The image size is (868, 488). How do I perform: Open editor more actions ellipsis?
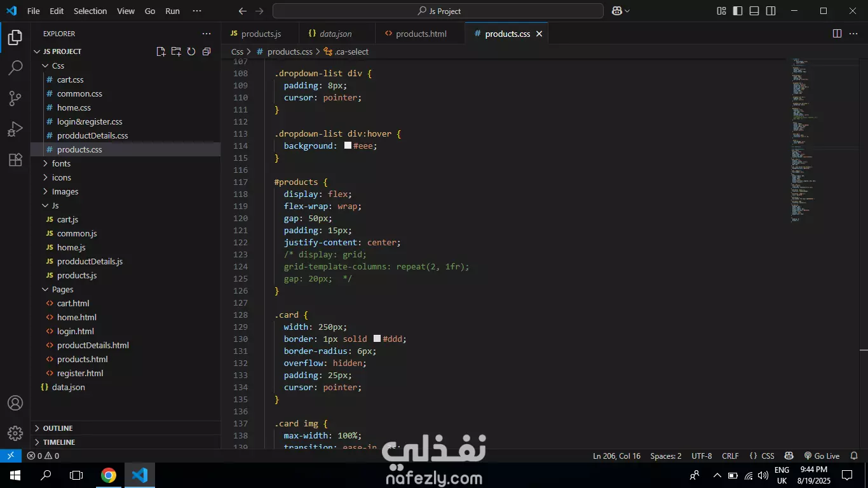[x=854, y=34]
